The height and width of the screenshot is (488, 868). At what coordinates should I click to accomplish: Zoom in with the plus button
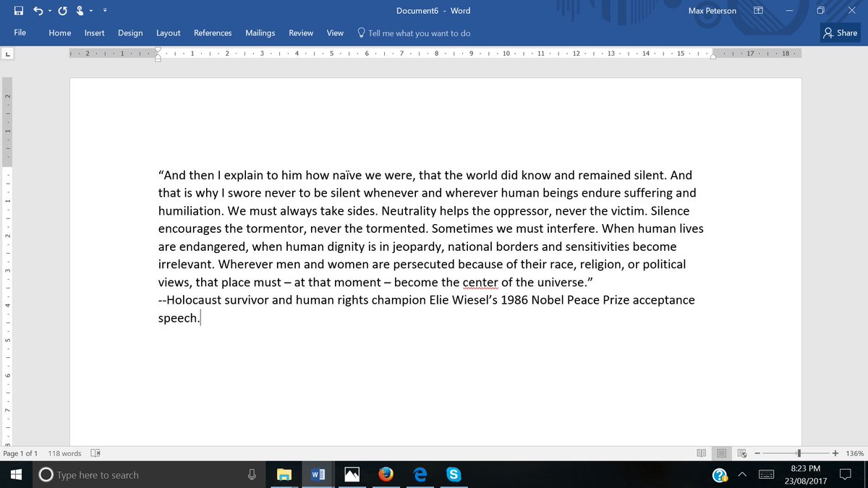click(835, 453)
